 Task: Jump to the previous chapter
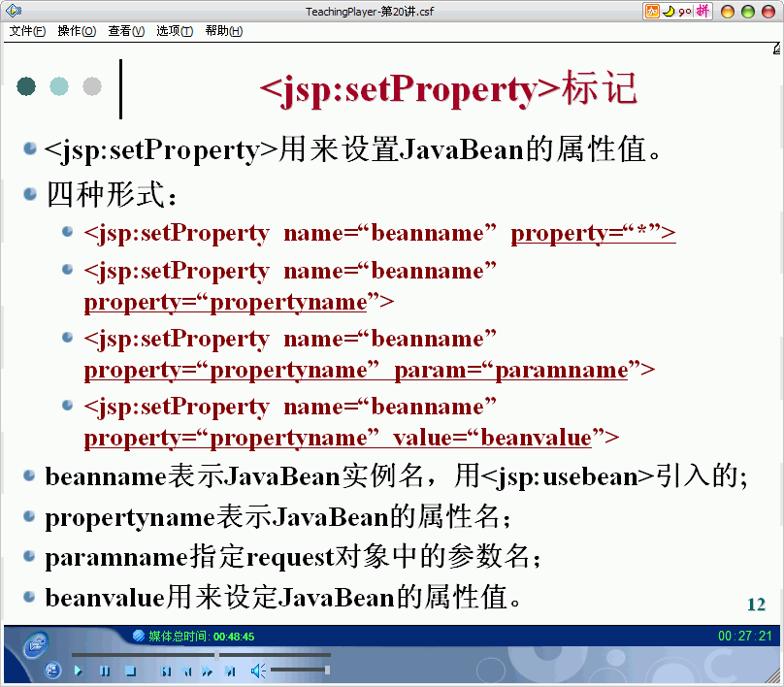pos(167,671)
